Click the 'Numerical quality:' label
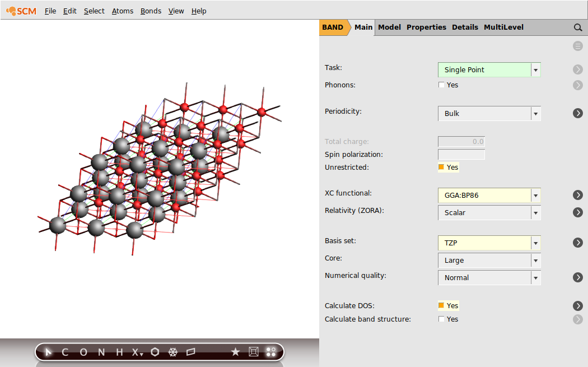 (x=356, y=276)
